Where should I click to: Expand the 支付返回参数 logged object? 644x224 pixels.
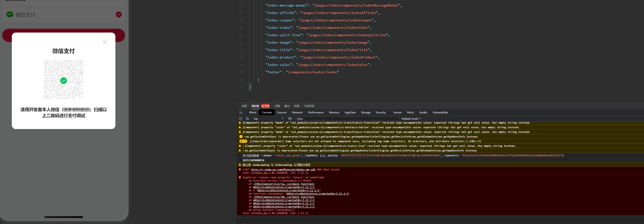262,155
